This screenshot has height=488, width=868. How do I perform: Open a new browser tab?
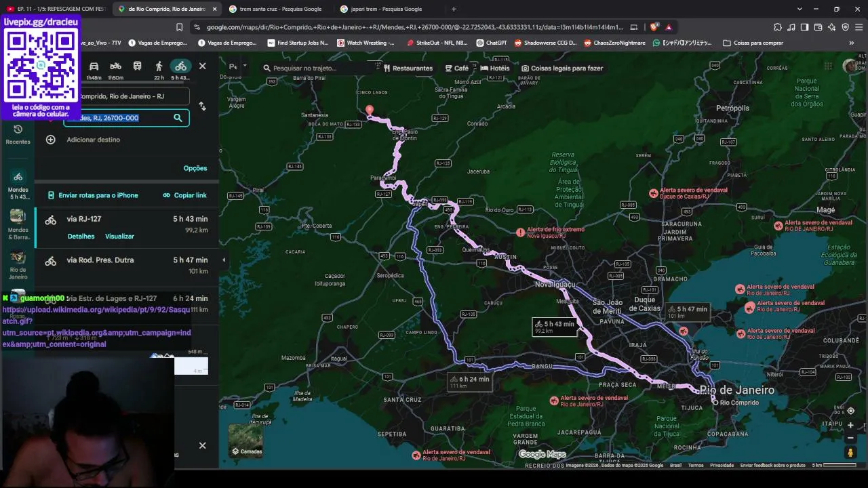(x=454, y=9)
